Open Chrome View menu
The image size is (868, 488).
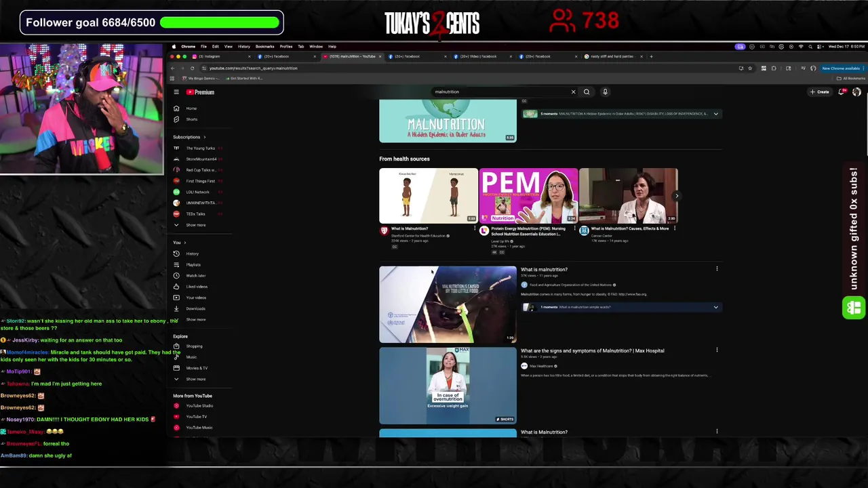pos(229,47)
